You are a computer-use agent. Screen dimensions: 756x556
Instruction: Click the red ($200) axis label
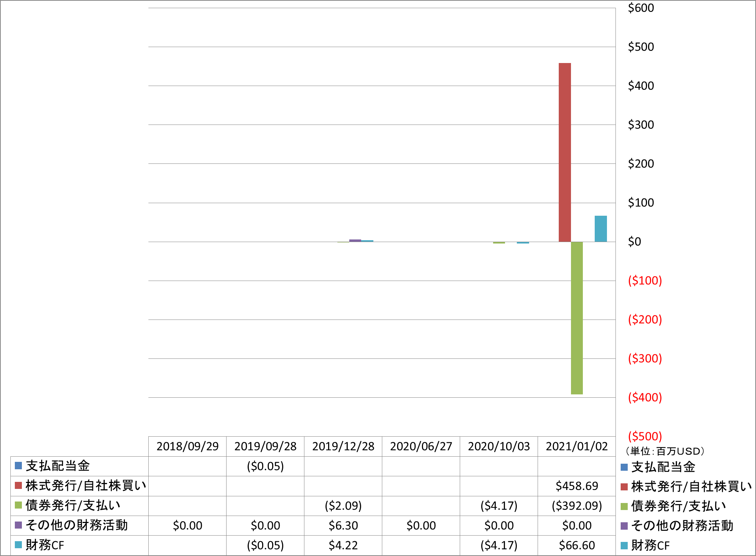[x=645, y=320]
